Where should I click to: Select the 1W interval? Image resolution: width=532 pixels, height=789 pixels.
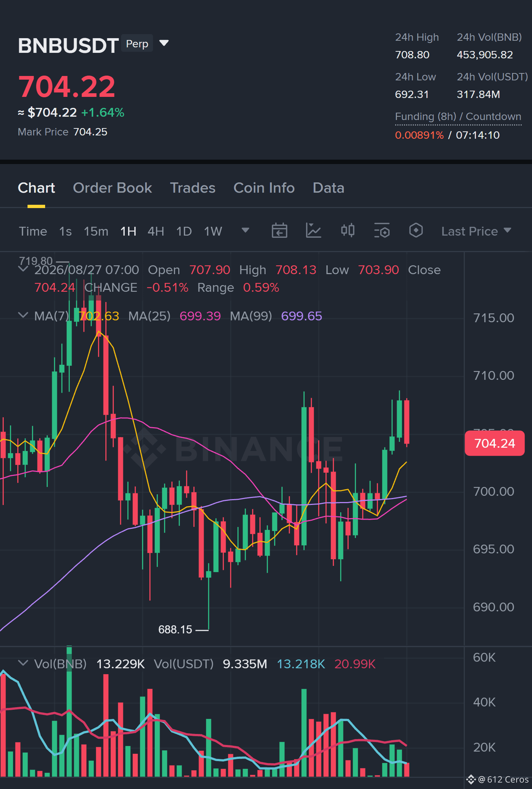click(x=213, y=231)
